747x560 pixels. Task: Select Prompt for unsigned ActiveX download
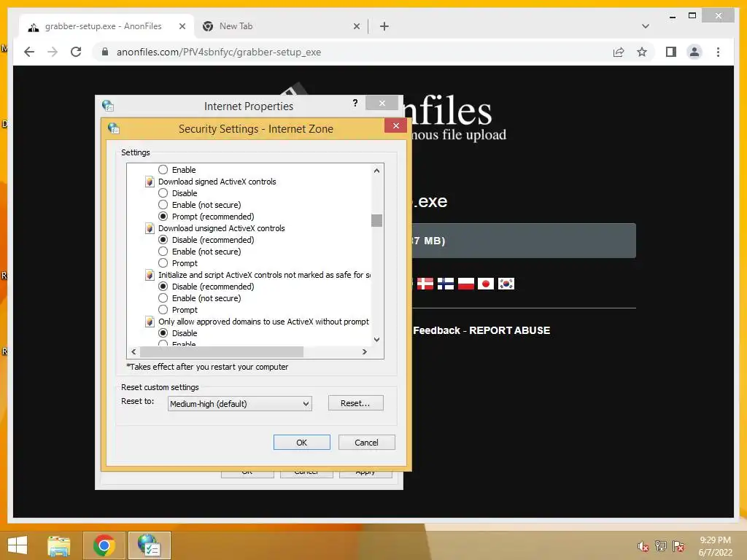[x=163, y=262]
